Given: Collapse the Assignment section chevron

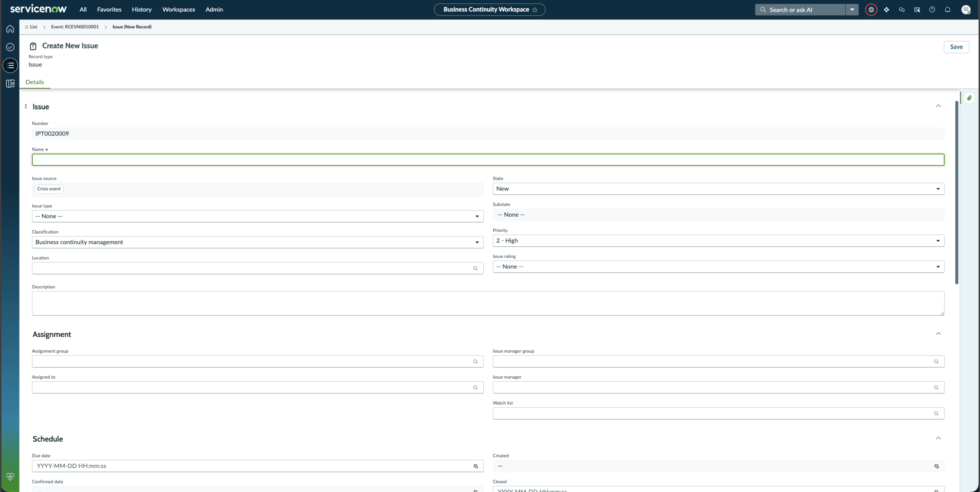Looking at the screenshot, I should 938,334.
